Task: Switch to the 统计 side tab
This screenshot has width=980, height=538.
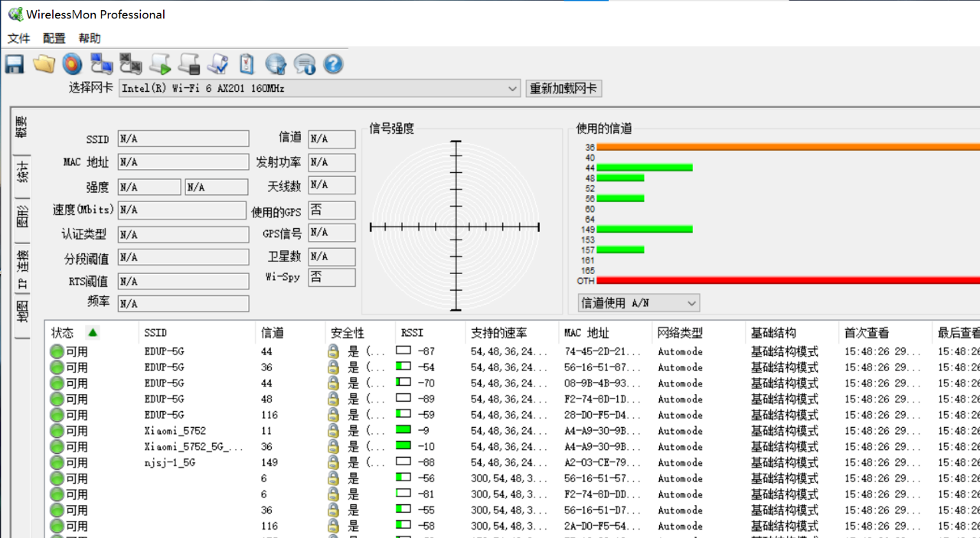Action: tap(23, 173)
